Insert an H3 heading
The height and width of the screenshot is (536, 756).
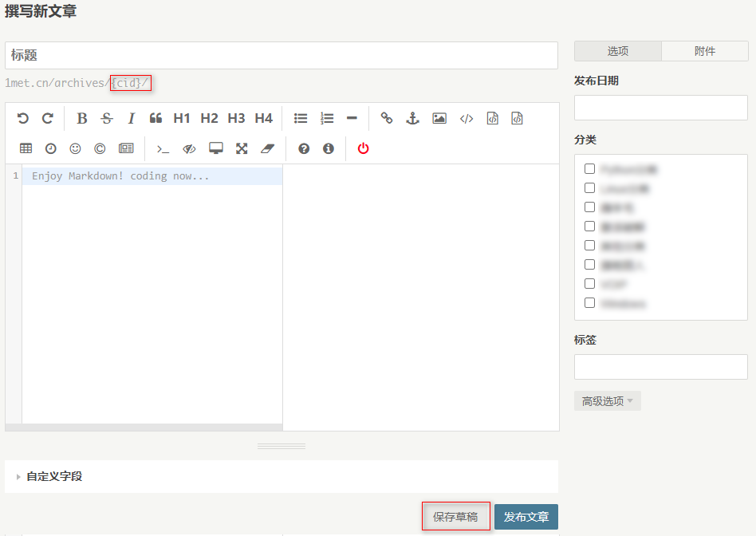(x=236, y=118)
